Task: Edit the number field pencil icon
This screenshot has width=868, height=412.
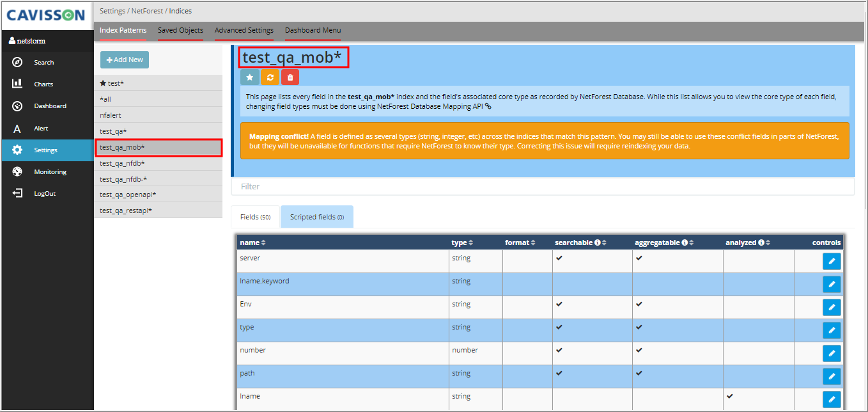Action: pyautogui.click(x=832, y=353)
